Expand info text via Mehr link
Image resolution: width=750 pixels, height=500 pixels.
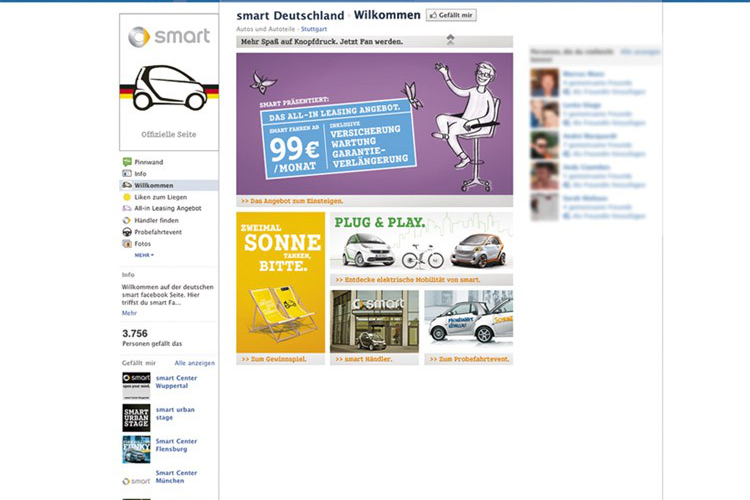point(129,313)
